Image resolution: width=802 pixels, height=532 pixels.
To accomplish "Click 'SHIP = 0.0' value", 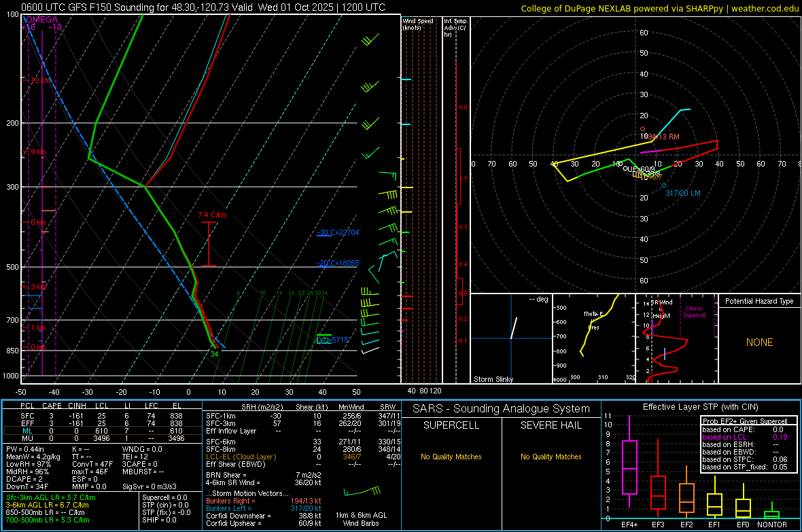I will pos(159,520).
